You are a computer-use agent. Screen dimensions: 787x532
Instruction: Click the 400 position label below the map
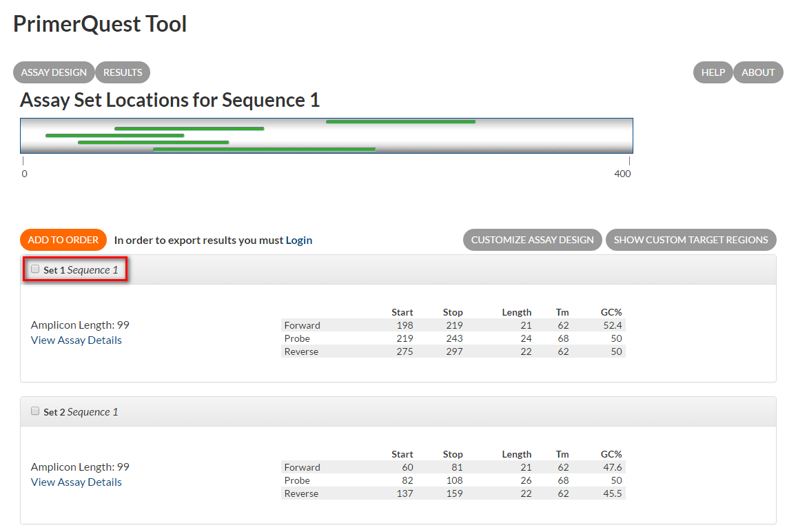[622, 174]
